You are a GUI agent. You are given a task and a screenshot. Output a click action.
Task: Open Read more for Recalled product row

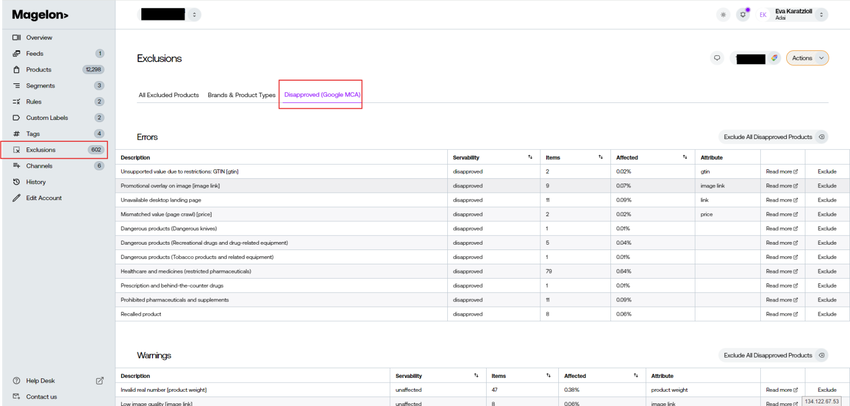(x=782, y=314)
